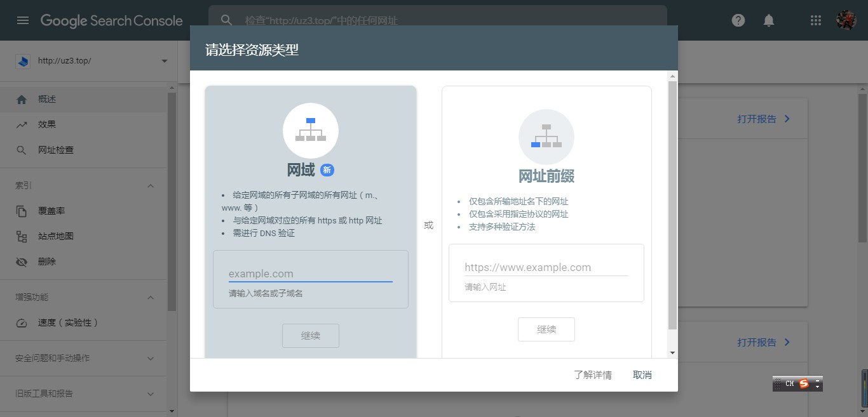Click the 网址前缀 hierarchy icon
Image resolution: width=868 pixels, height=417 pixels.
click(x=546, y=136)
